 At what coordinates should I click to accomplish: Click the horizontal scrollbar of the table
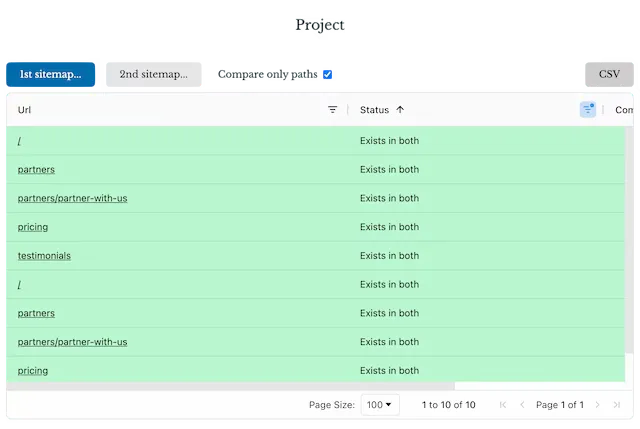[x=231, y=386]
